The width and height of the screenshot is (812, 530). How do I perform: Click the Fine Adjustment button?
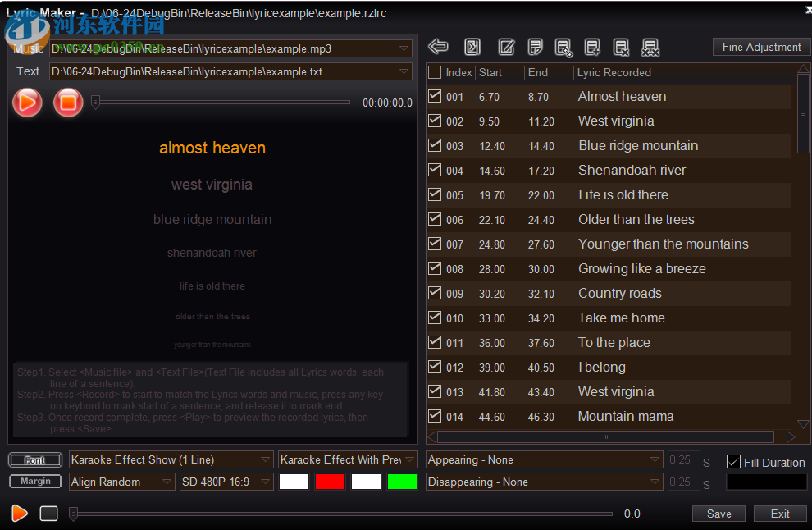[x=761, y=47]
